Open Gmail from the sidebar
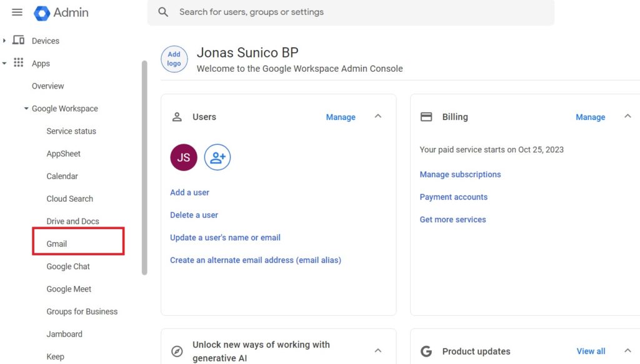This screenshot has width=640, height=364. tap(56, 243)
